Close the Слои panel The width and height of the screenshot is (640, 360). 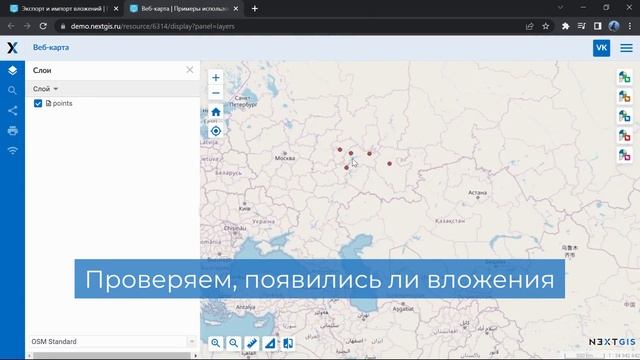click(190, 70)
